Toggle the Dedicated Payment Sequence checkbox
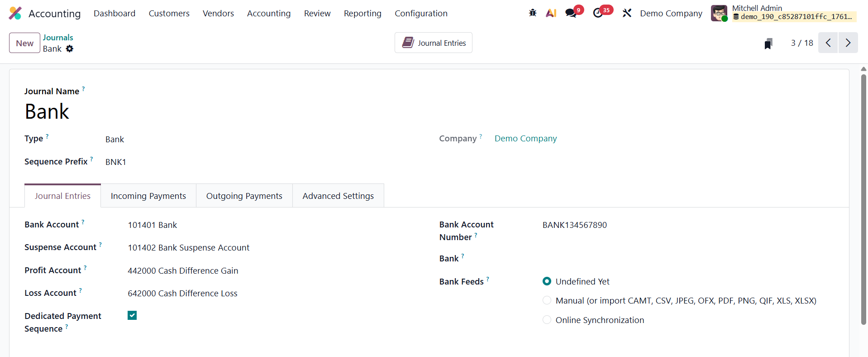 [132, 315]
